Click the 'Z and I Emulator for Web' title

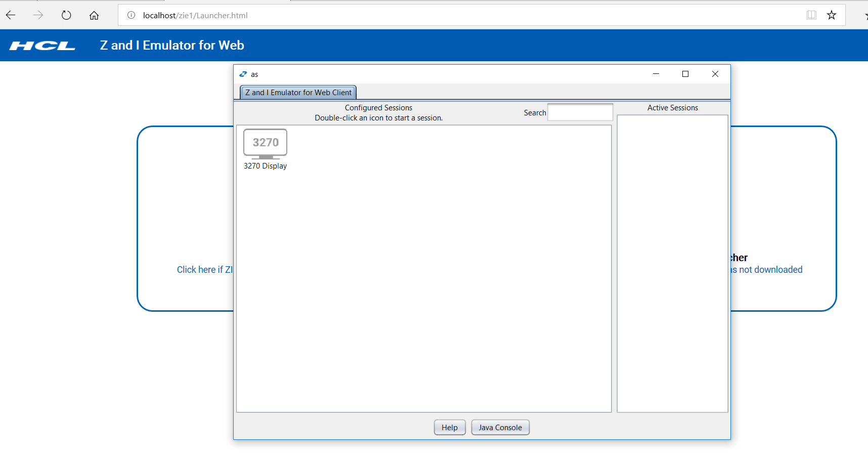(x=172, y=46)
